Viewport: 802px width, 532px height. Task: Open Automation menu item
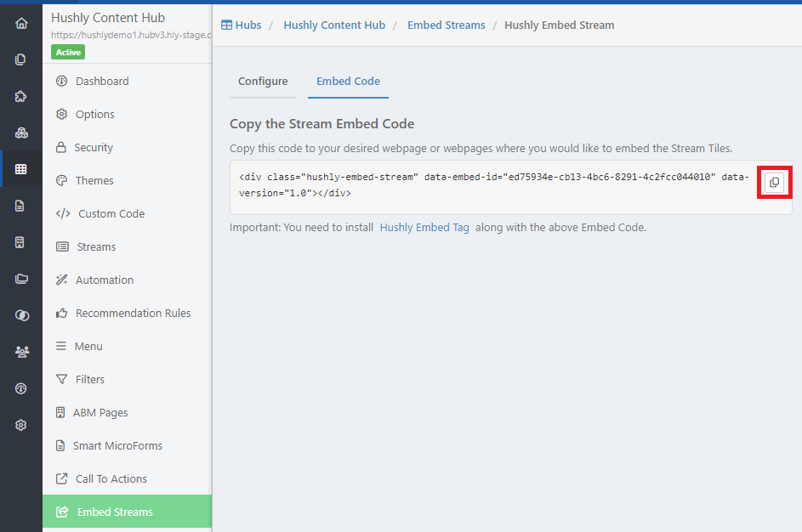pos(127,280)
